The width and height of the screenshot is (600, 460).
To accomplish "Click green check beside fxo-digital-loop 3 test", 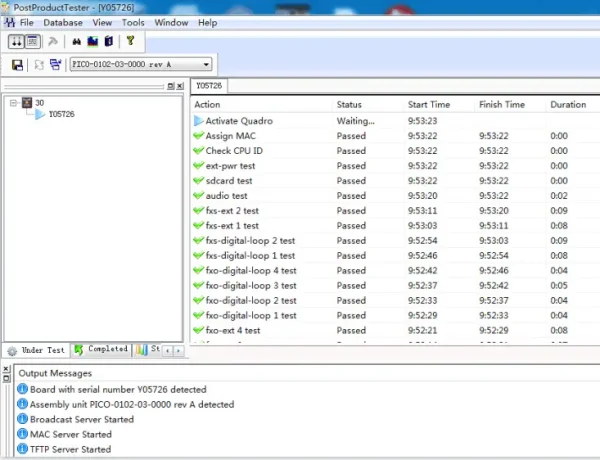I will coord(198,285).
